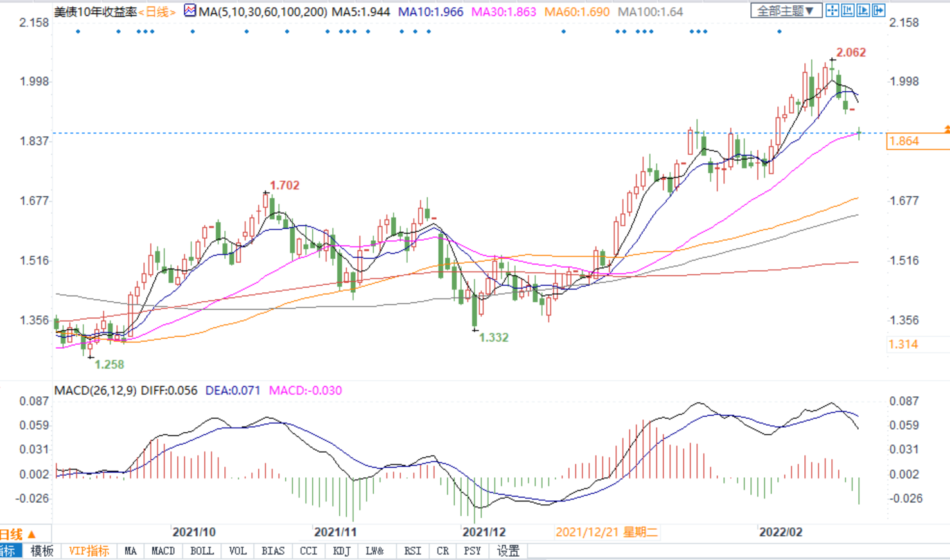Click the 模板 template button
Screen dimensions: 950x560
pyautogui.click(x=42, y=551)
